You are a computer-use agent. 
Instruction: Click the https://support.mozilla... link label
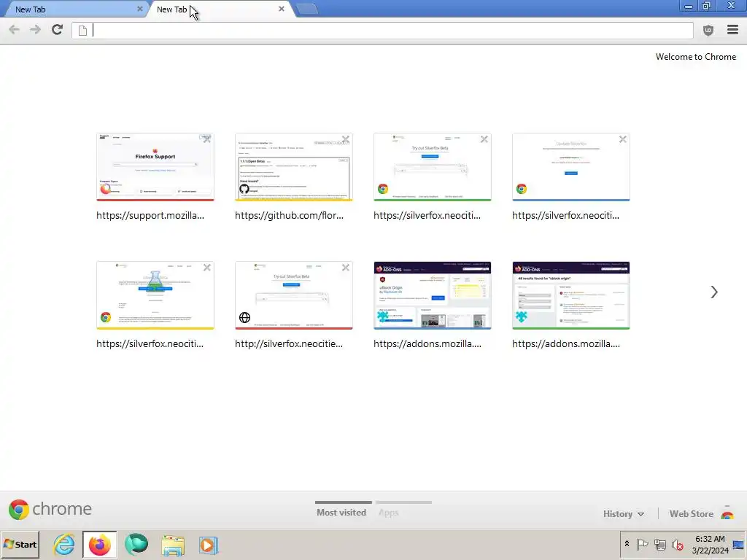(150, 215)
